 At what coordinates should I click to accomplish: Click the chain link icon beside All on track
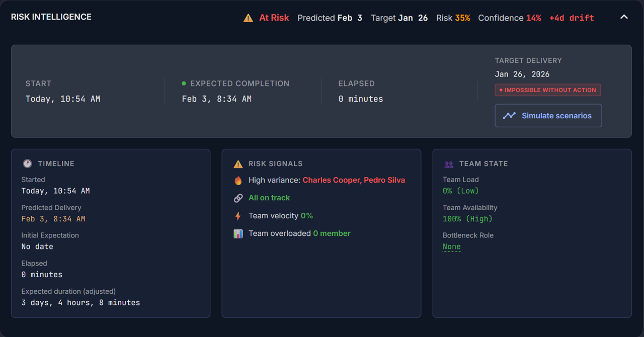click(237, 198)
